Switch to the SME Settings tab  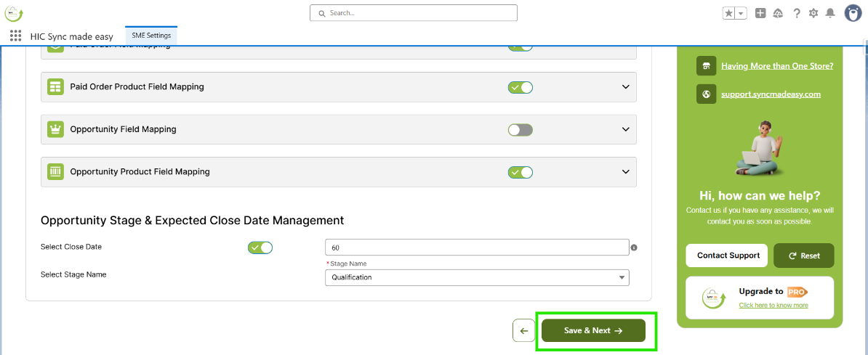151,36
